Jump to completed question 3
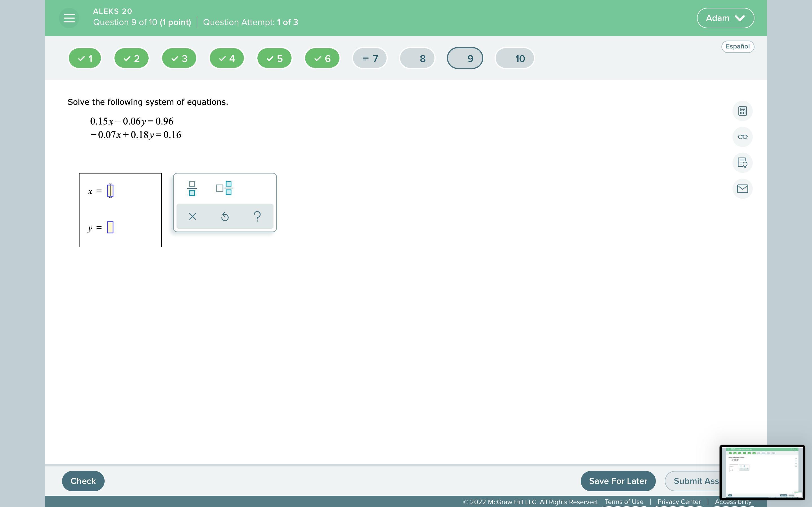This screenshot has height=507, width=812. tap(179, 59)
